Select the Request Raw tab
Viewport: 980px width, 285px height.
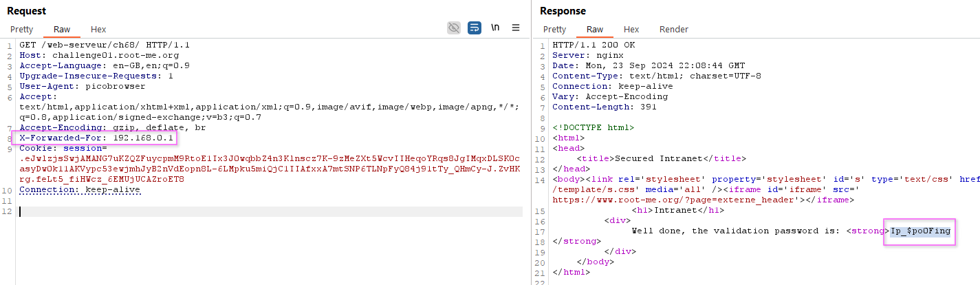[x=62, y=29]
